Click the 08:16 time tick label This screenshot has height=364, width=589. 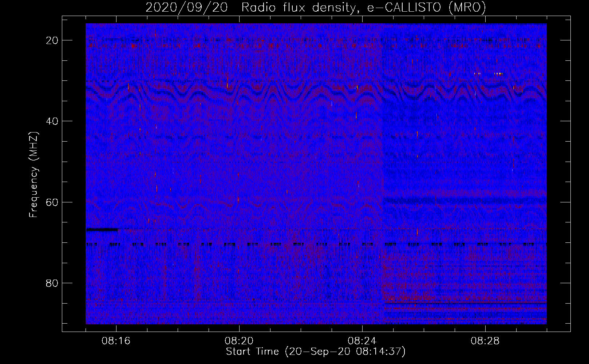116,341
